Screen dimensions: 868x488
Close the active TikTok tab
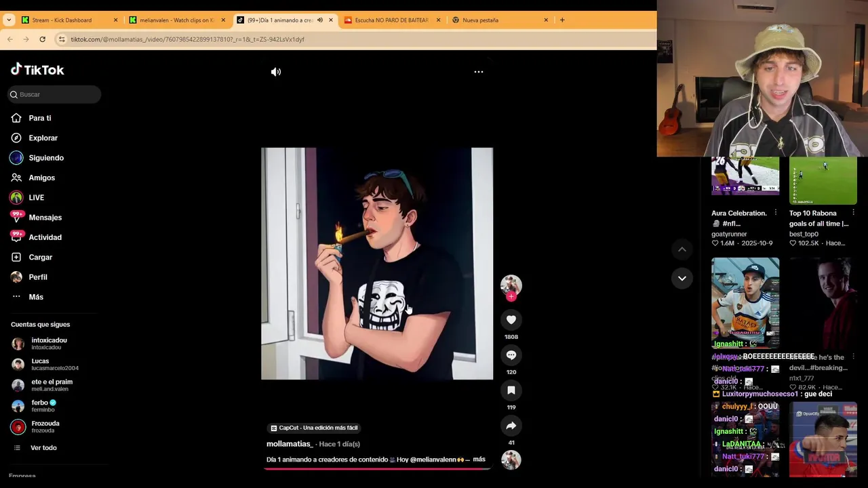click(331, 20)
